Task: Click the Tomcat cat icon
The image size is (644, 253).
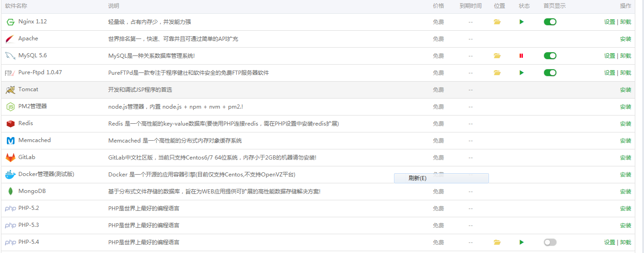Action: click(10, 90)
